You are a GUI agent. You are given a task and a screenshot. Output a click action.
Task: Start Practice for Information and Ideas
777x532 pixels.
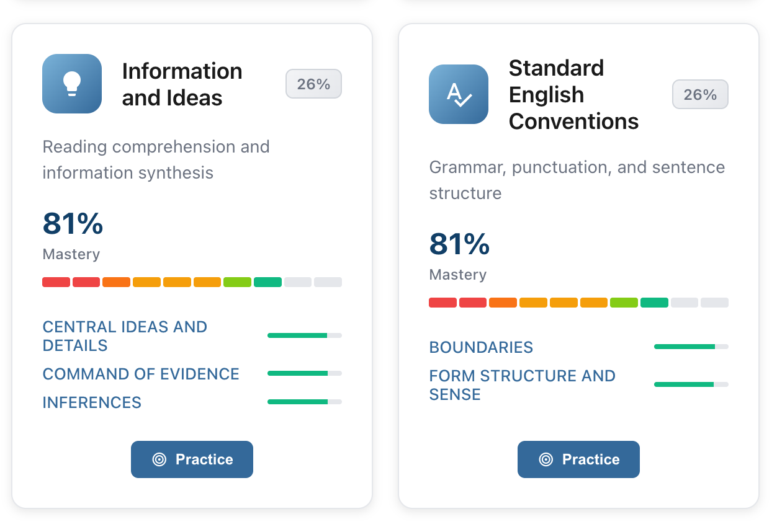(192, 459)
